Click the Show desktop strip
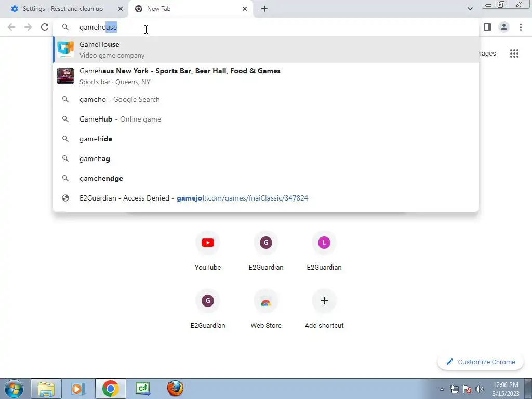The height and width of the screenshot is (399, 532). [528, 389]
